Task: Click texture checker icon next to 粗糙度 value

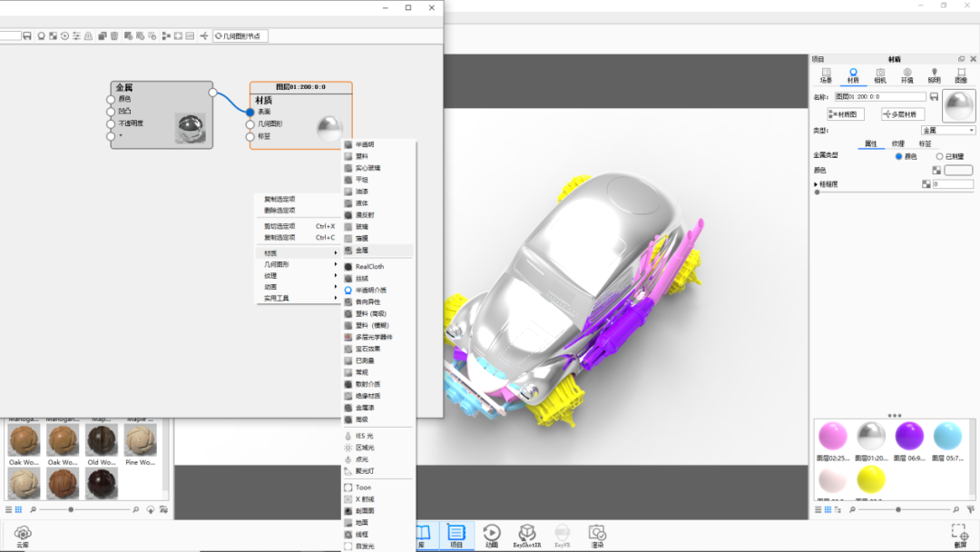Action: 926,184
